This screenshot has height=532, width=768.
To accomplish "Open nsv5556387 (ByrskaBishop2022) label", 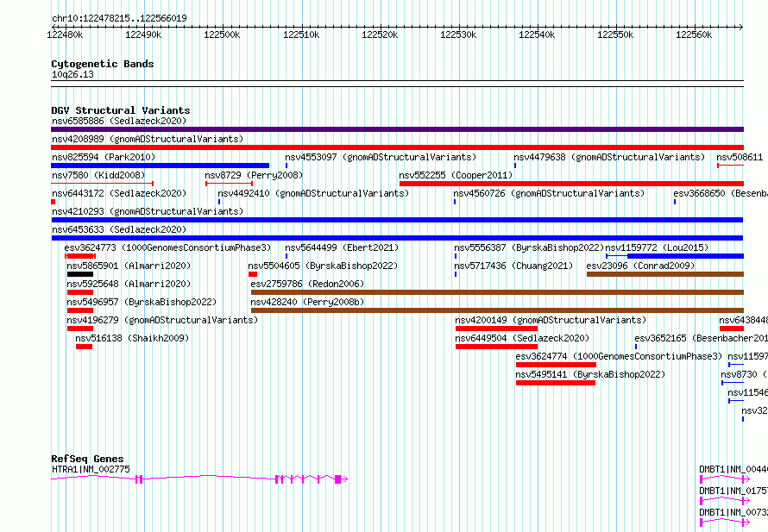I will [x=529, y=247].
